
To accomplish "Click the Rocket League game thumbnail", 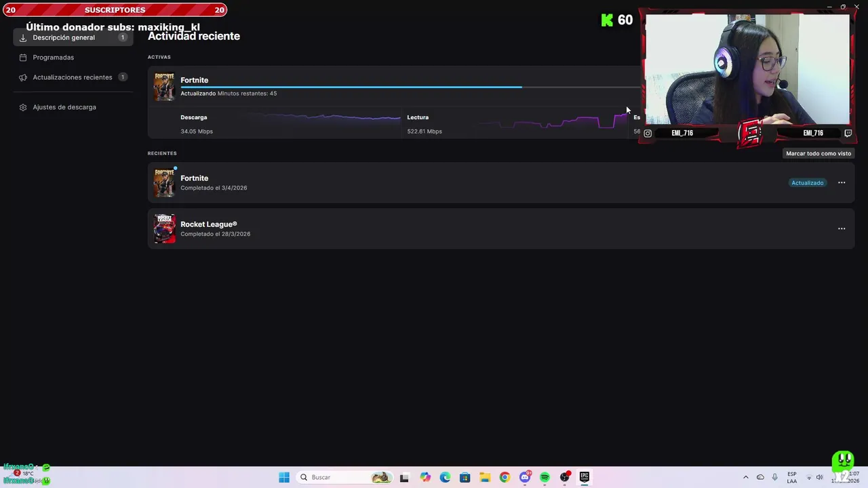I will point(164,229).
